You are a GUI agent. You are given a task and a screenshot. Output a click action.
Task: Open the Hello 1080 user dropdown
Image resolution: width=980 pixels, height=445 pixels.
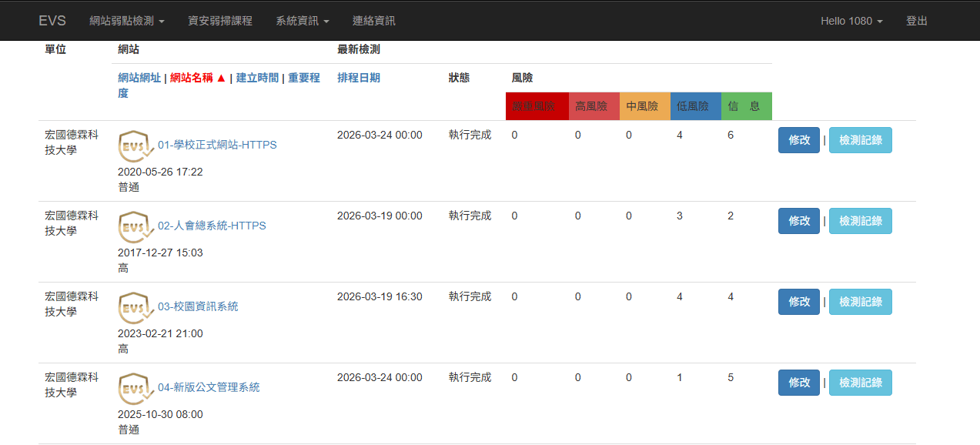[851, 21]
